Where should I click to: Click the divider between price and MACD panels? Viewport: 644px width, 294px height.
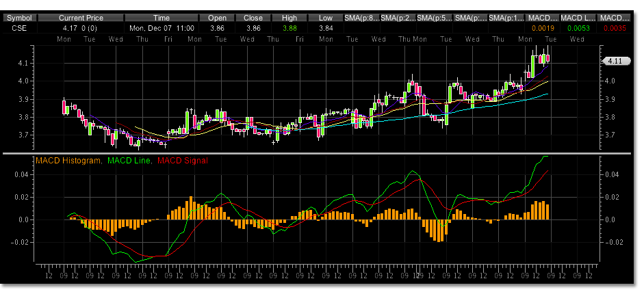pyautogui.click(x=322, y=154)
